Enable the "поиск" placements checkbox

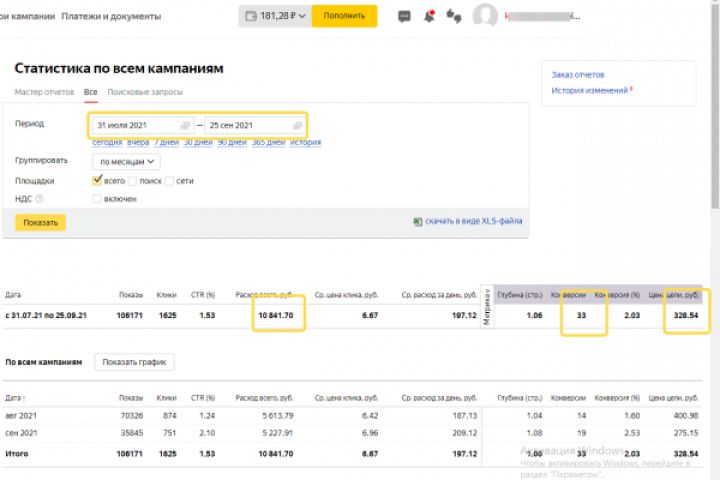(x=133, y=181)
